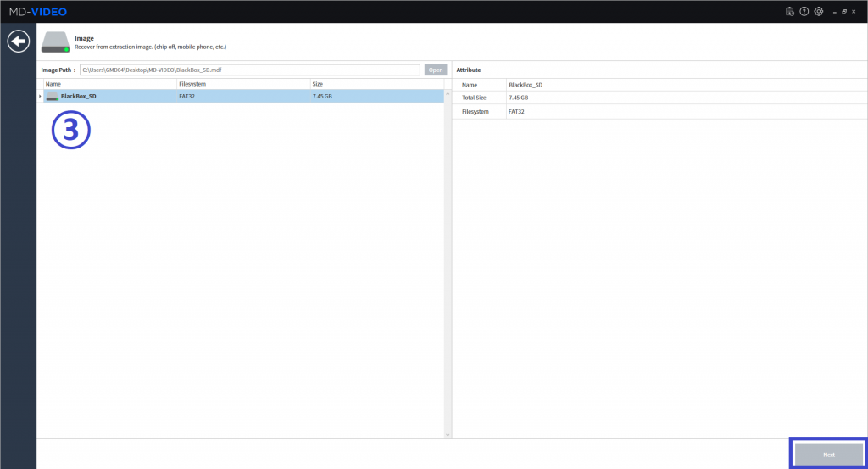
Task: Click the list scrollbar up arrow
Action: click(x=448, y=93)
